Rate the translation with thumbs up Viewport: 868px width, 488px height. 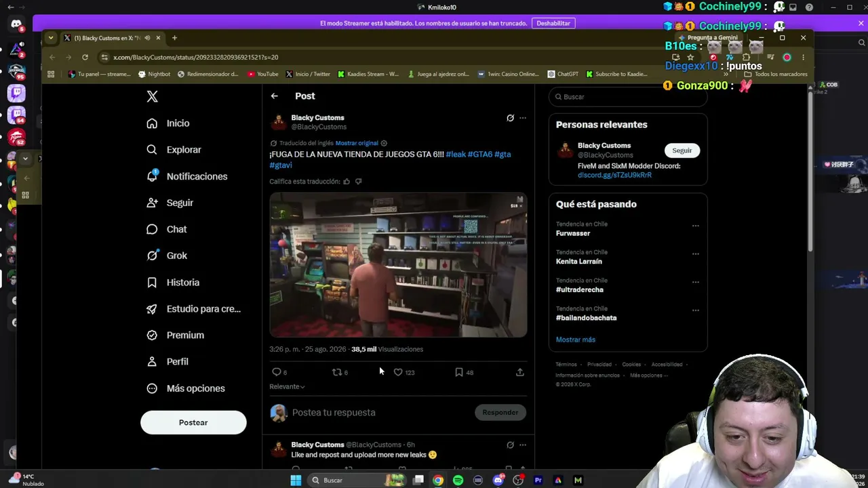(347, 182)
